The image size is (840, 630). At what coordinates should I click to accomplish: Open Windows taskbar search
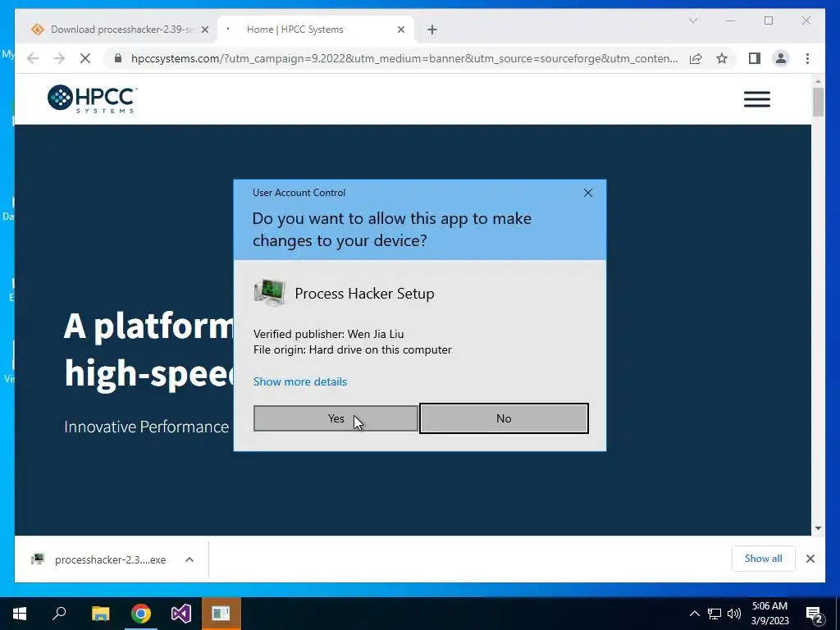click(x=59, y=614)
